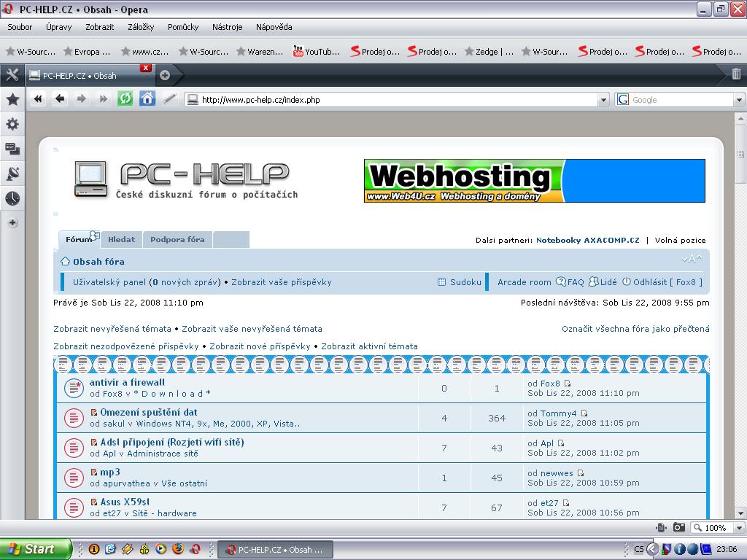Open the Úpravy menu
Viewport: 747px width, 560px height.
point(58,27)
